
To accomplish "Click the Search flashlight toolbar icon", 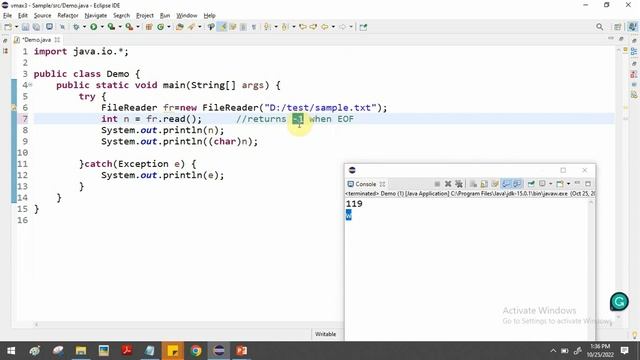I will tap(191, 27).
